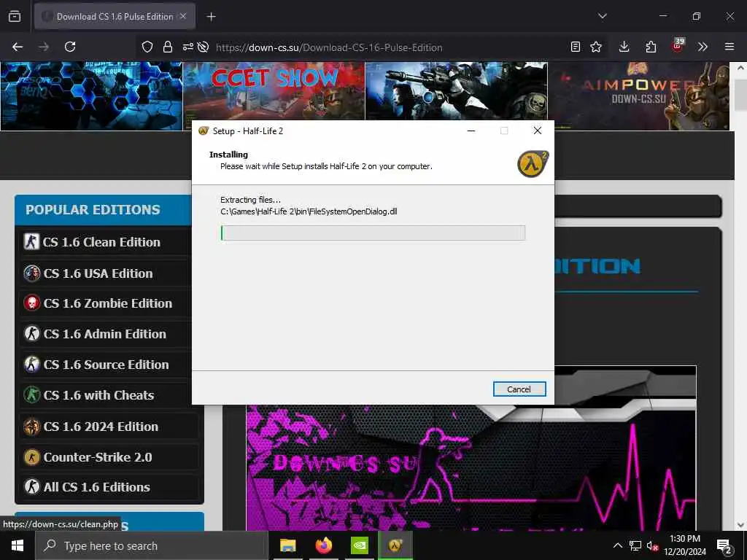This screenshot has width=747, height=560.
Task: Click the page vertical scrollbar thumb
Action: pyautogui.click(x=741, y=96)
